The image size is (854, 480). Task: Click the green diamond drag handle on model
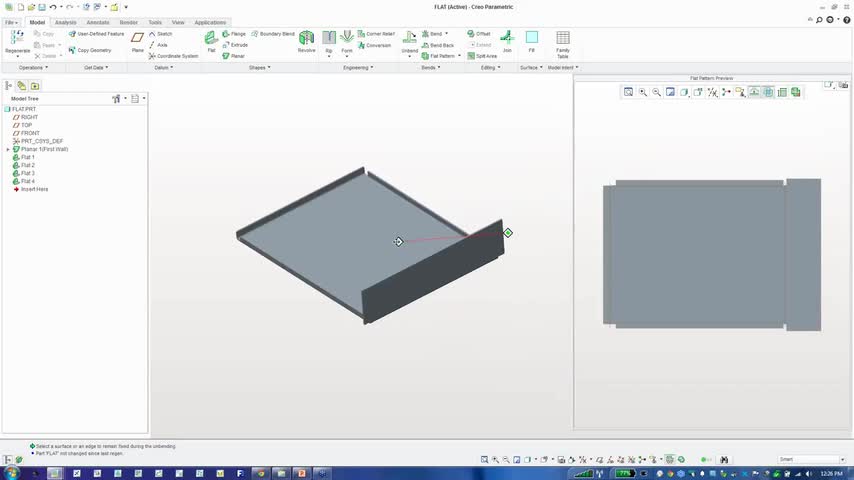[508, 233]
